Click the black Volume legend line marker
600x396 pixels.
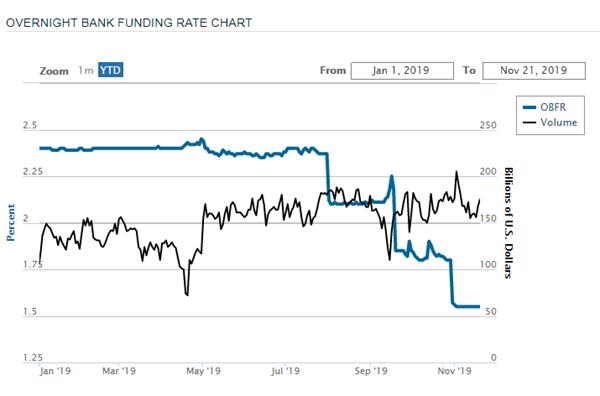(x=530, y=123)
